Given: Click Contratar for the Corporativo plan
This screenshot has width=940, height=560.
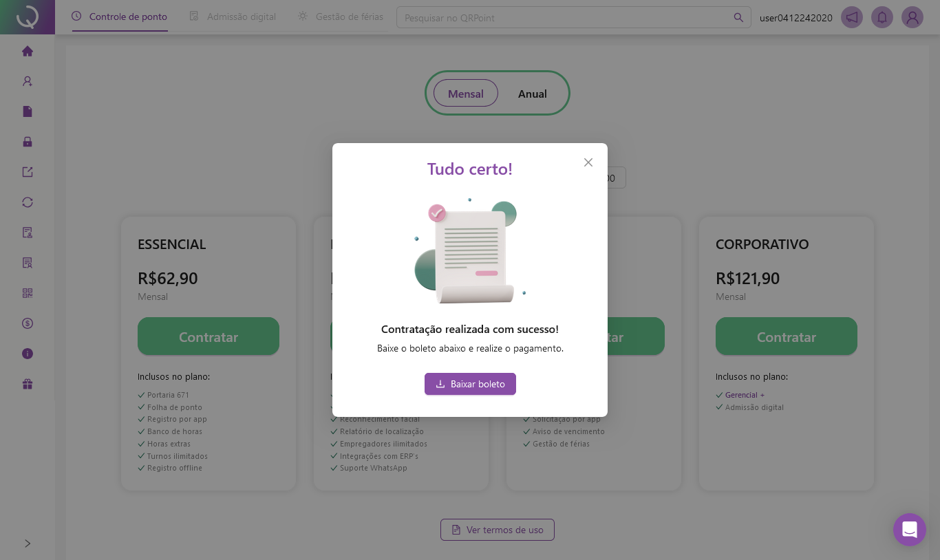Looking at the screenshot, I should click(x=786, y=337).
